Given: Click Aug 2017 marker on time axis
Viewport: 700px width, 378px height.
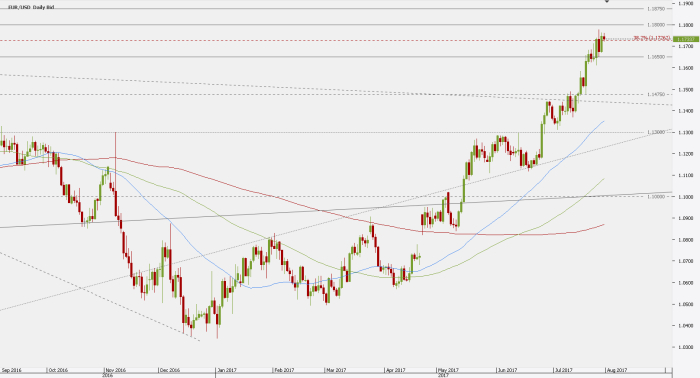Looking at the screenshot, I should coord(617,370).
